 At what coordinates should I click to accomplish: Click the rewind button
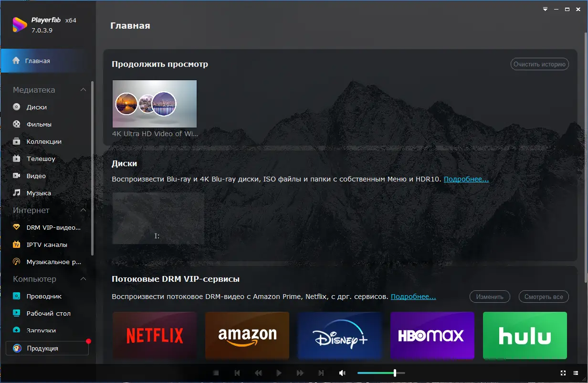[x=258, y=373]
